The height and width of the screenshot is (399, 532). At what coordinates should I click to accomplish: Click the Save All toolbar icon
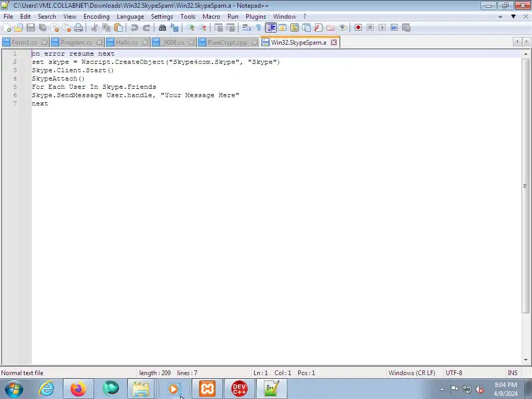pyautogui.click(x=43, y=28)
